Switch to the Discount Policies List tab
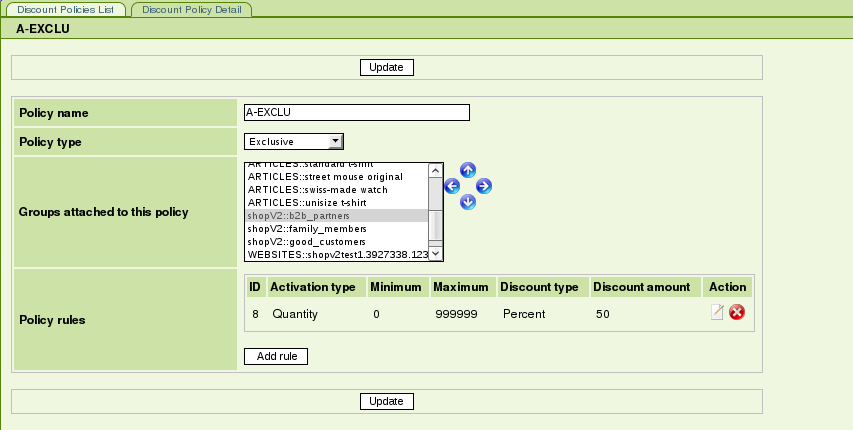Image resolution: width=853 pixels, height=430 pixels. pyautogui.click(x=66, y=9)
